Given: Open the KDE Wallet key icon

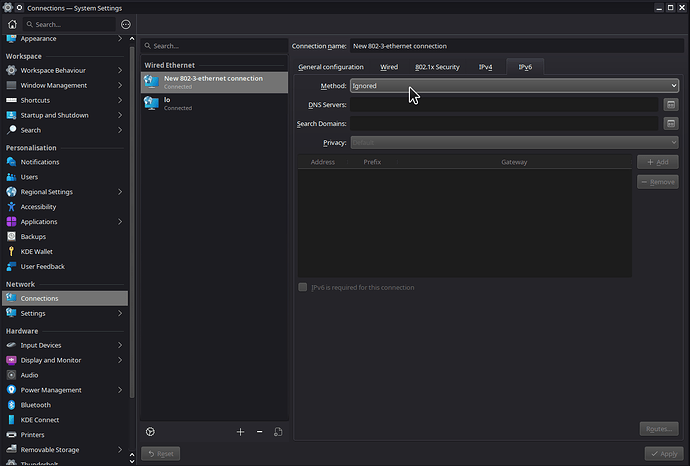Looking at the screenshot, I should point(11,252).
